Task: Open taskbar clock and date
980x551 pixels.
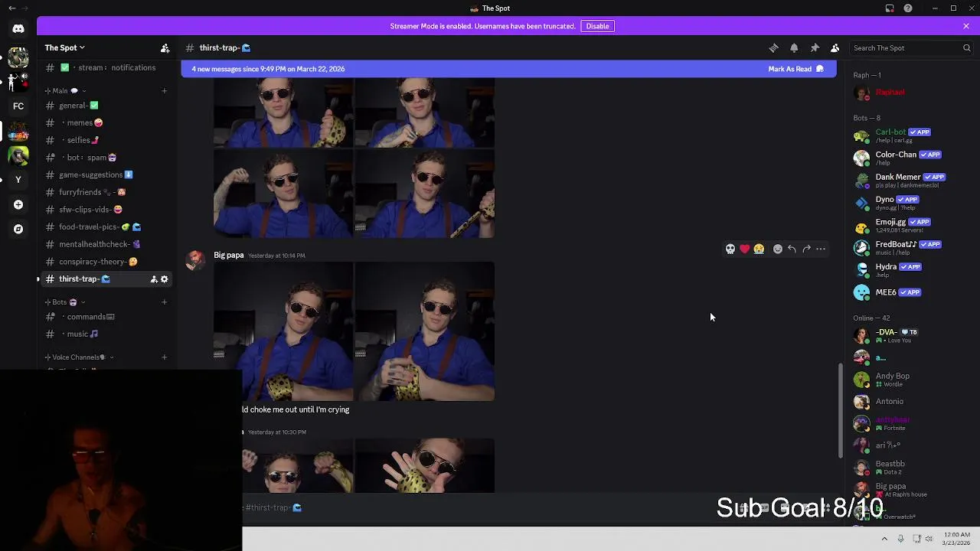Action: [x=957, y=539]
